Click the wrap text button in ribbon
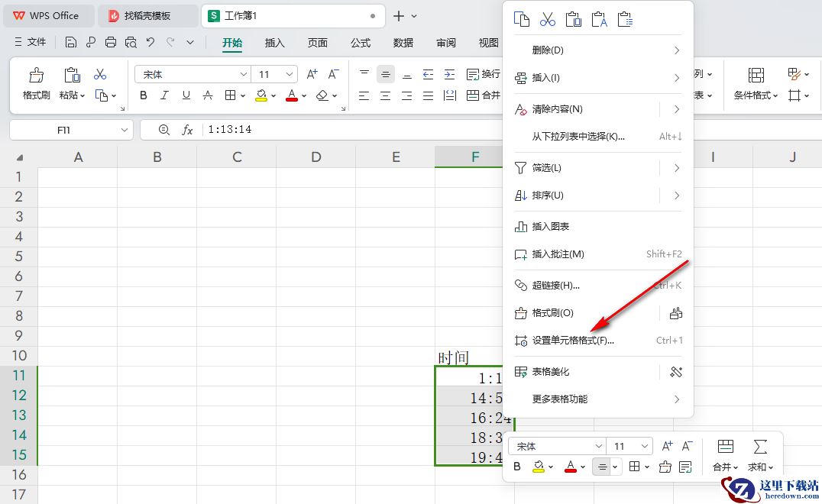 pos(484,74)
